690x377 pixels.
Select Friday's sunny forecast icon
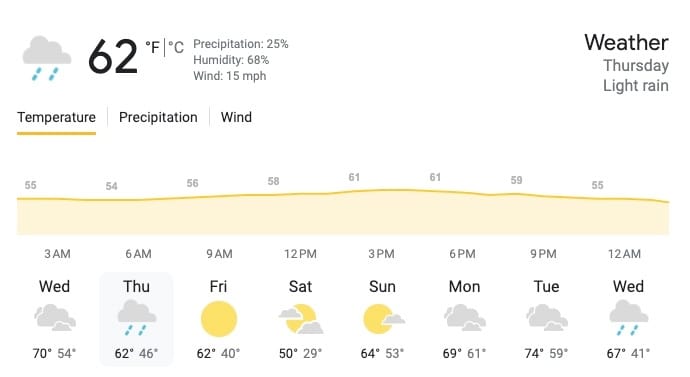point(219,319)
